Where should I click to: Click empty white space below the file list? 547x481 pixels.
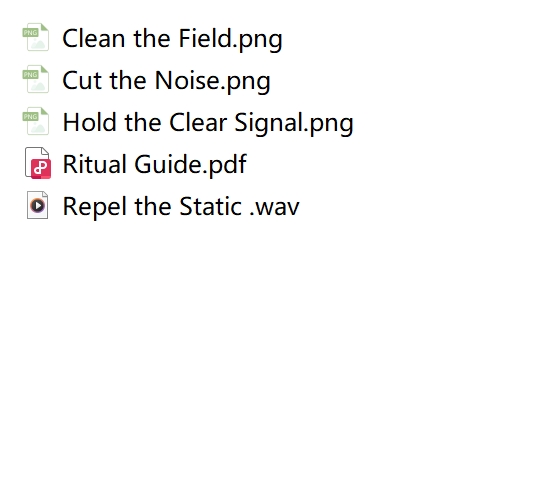tap(272, 349)
